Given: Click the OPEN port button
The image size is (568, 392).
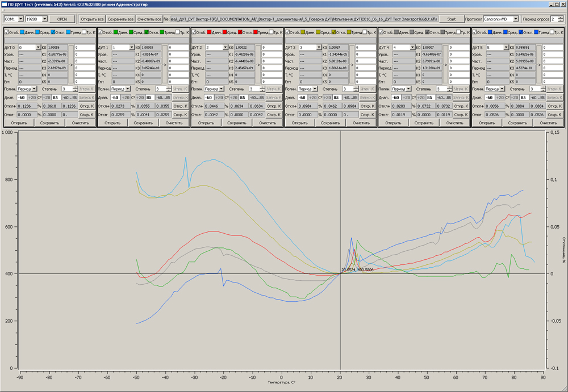Looking at the screenshot, I should click(x=62, y=19).
